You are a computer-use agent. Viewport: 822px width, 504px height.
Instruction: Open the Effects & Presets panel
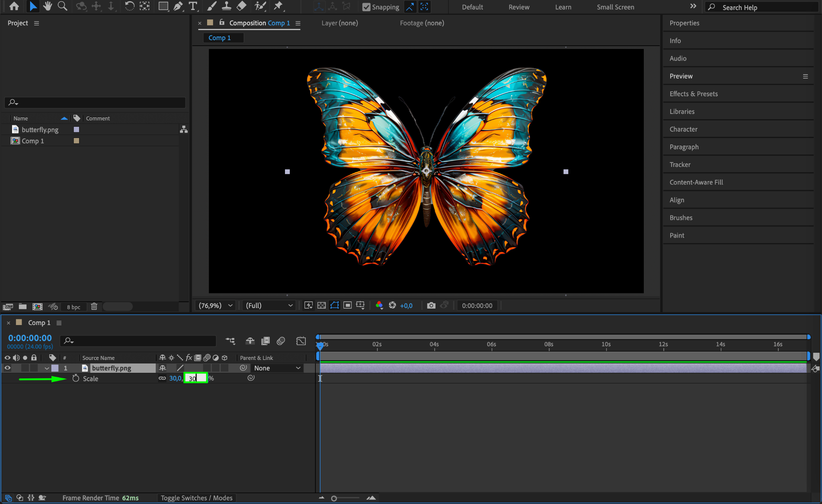point(694,93)
